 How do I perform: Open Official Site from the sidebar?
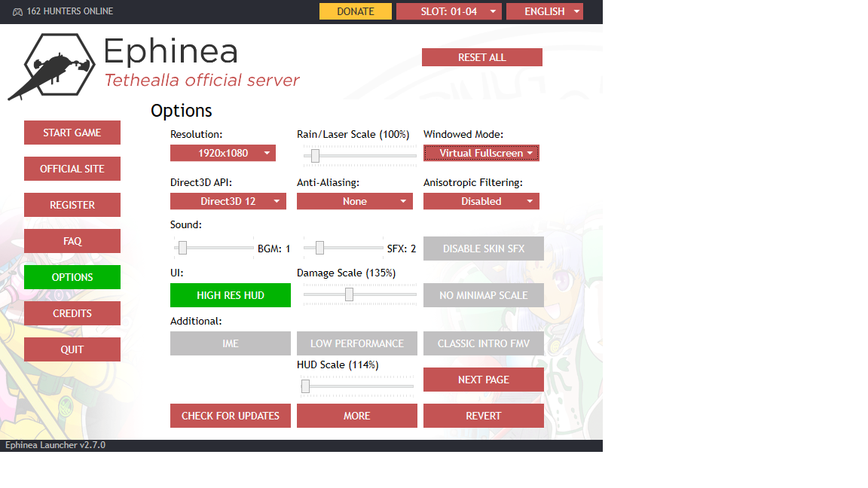[x=72, y=169]
